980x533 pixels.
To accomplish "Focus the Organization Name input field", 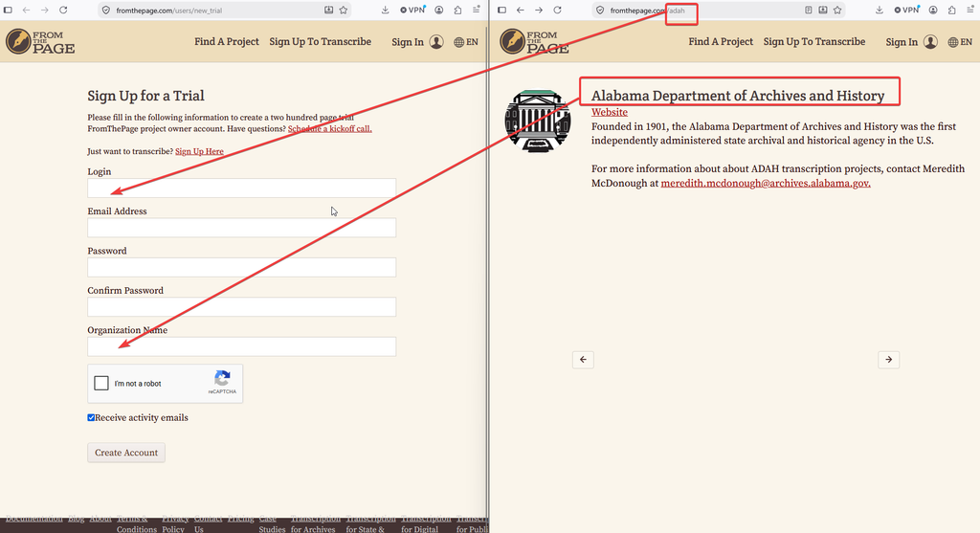I will (241, 346).
